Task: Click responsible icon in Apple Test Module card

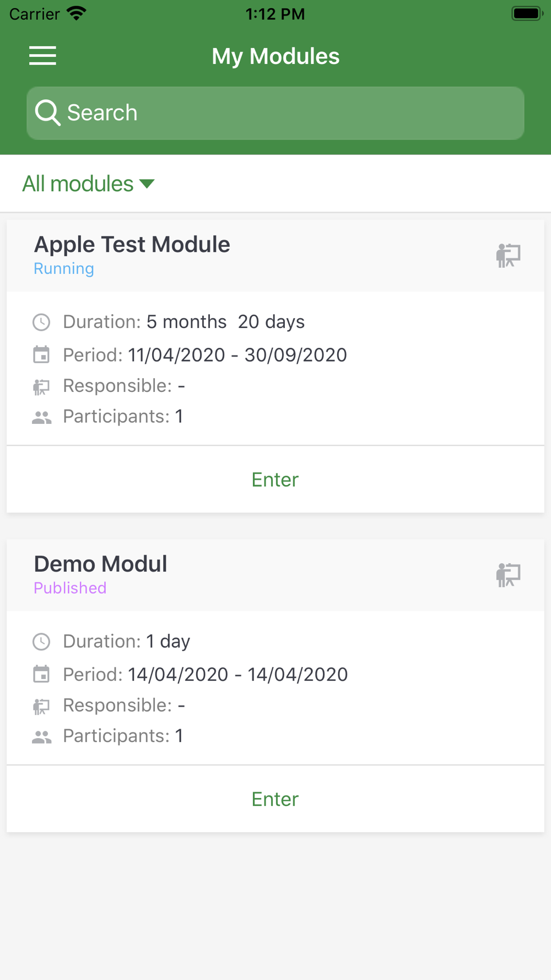Action: pyautogui.click(x=41, y=387)
